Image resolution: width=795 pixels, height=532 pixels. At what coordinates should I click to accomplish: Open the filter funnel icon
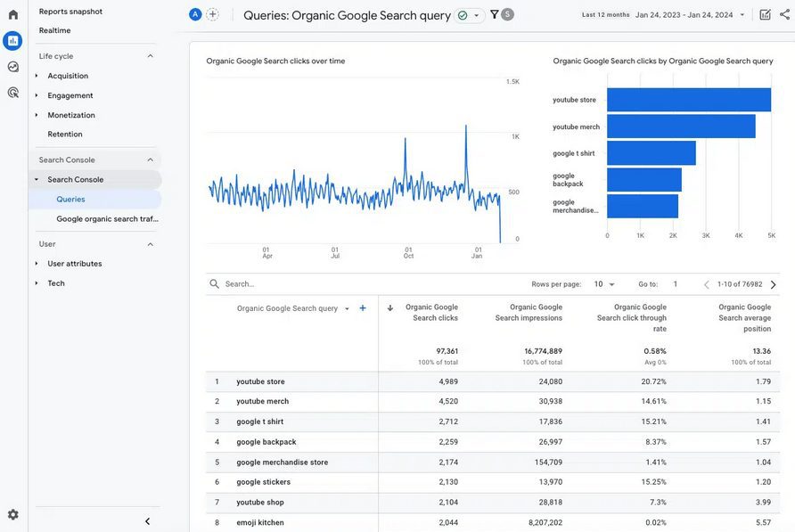(495, 15)
